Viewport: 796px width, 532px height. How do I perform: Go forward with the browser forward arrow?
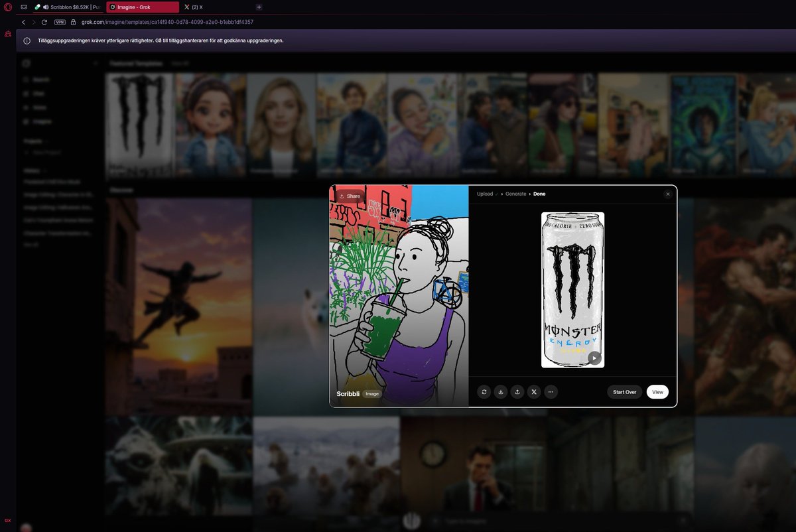(34, 22)
